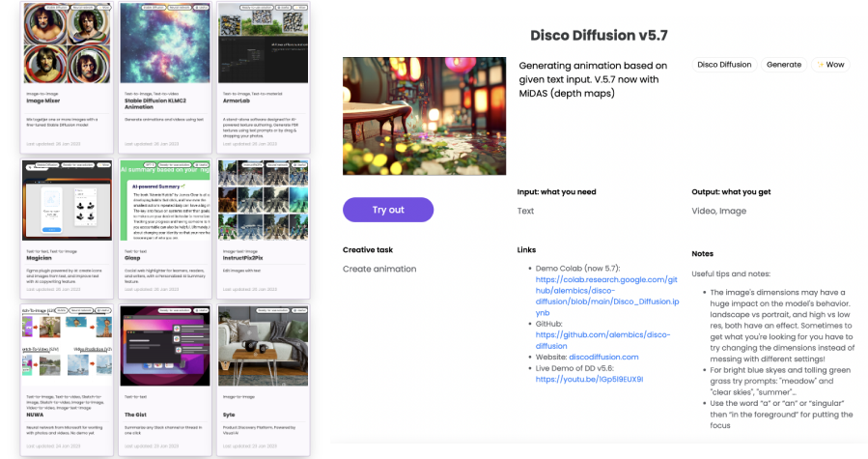Open the Syte living room thumbnail

[263, 346]
